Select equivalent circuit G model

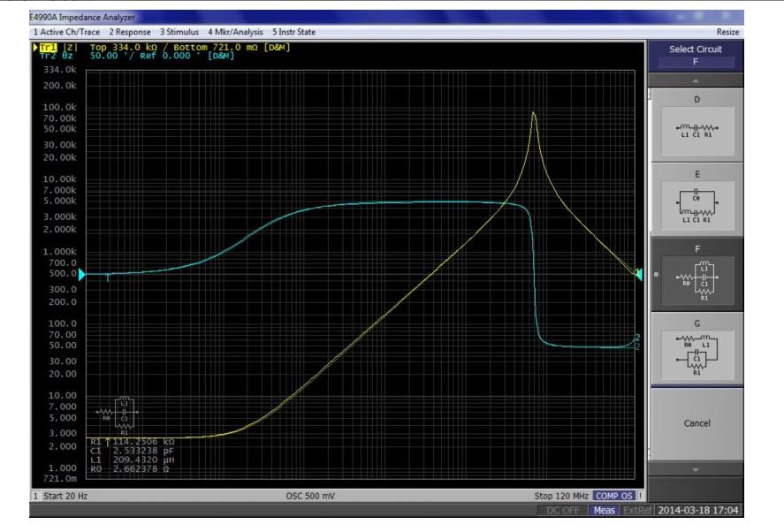click(x=697, y=349)
